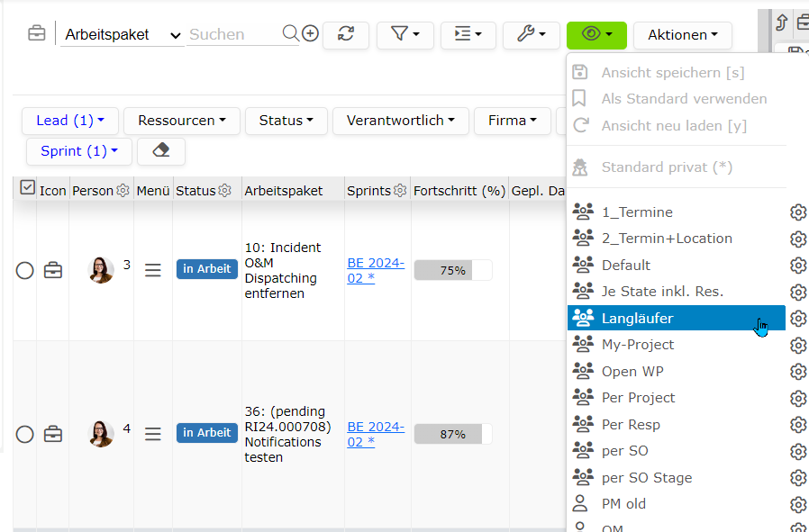This screenshot has height=532, width=809.
Task: Click the 75% progress bar
Action: click(x=453, y=270)
